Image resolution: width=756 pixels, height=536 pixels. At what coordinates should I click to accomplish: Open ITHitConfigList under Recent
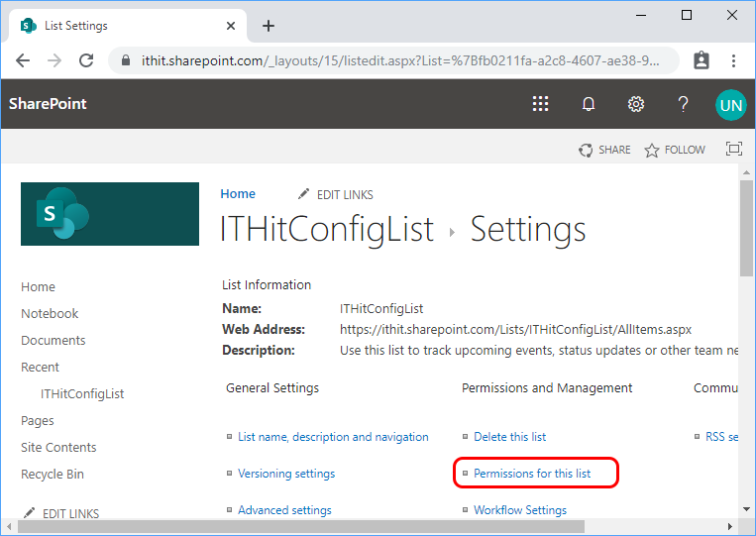point(82,394)
